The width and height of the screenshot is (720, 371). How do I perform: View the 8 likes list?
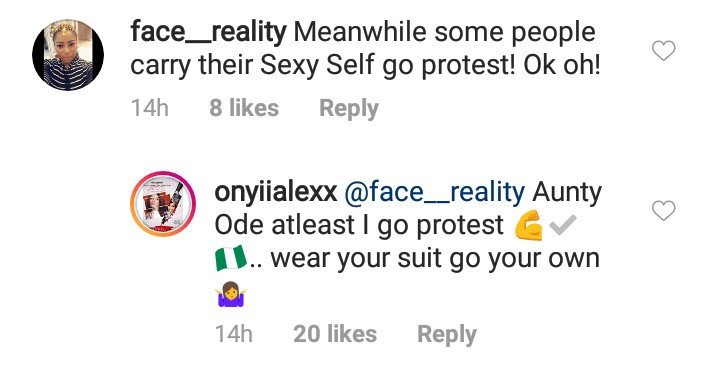tap(244, 108)
